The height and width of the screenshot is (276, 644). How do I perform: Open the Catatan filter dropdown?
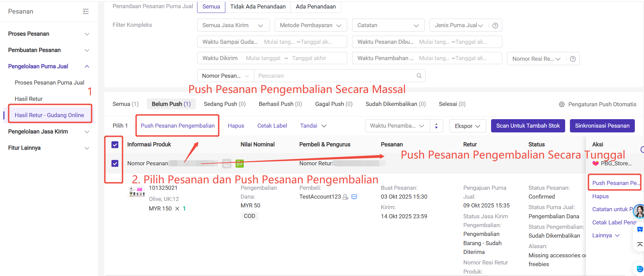coord(388,25)
